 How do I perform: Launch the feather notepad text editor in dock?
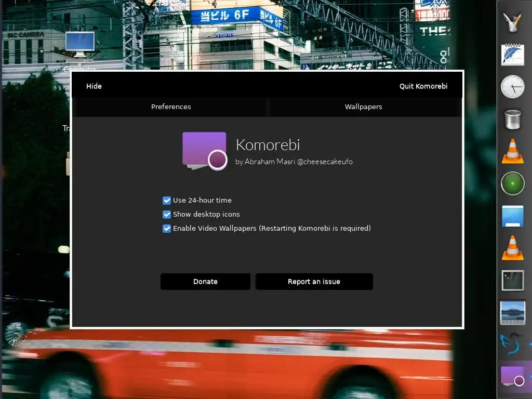(512, 54)
